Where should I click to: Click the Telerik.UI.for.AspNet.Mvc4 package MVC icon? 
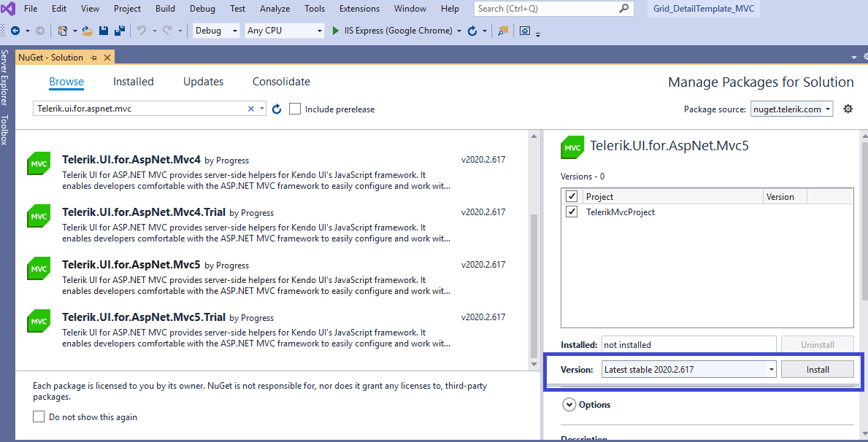click(x=39, y=164)
